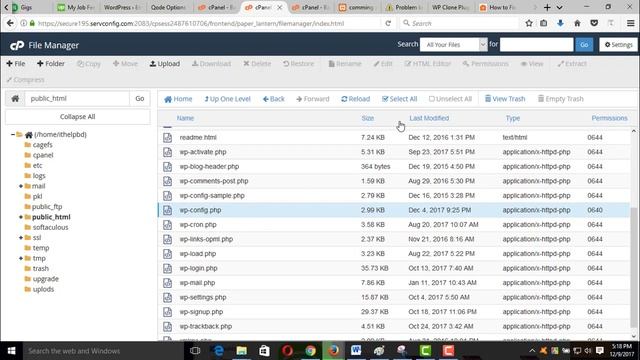Open the HTML Editor tool

point(427,64)
